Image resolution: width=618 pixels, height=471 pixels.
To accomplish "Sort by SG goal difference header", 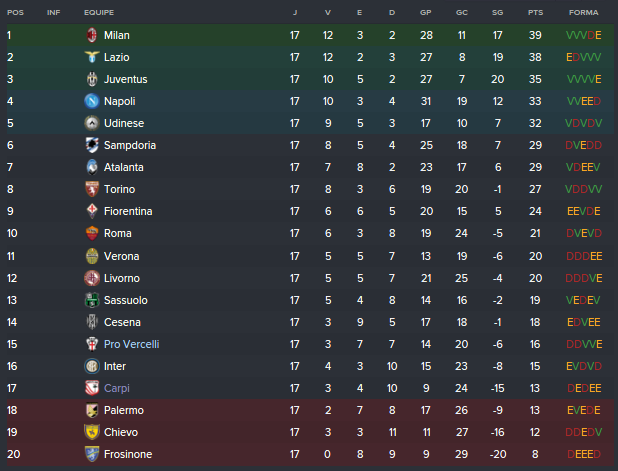I will [x=497, y=12].
